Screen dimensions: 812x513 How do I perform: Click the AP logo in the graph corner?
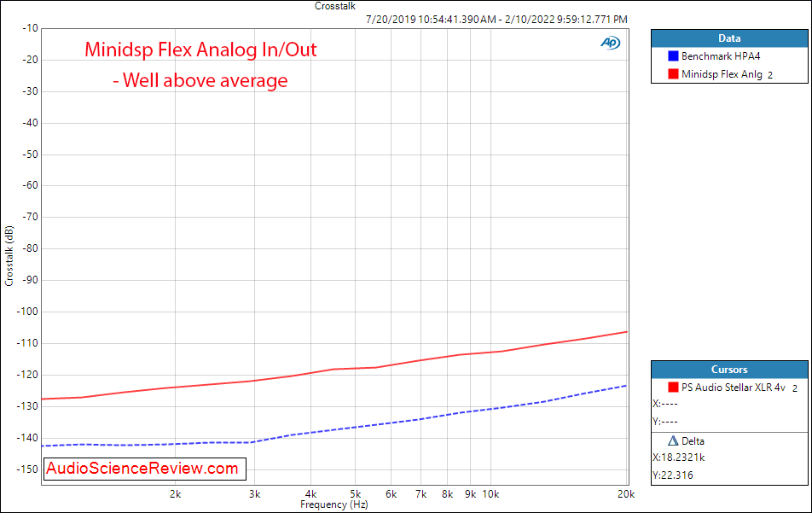[x=611, y=43]
